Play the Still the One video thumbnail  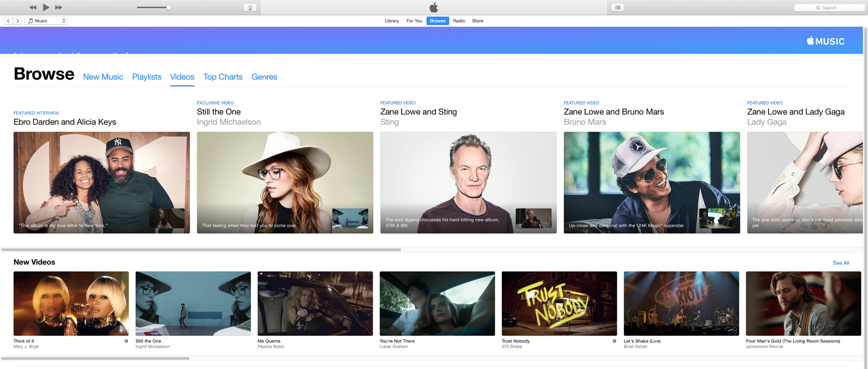click(193, 303)
